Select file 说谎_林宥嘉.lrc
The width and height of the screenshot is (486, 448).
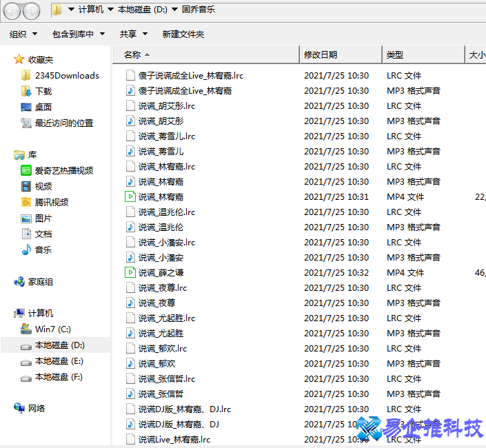click(167, 167)
